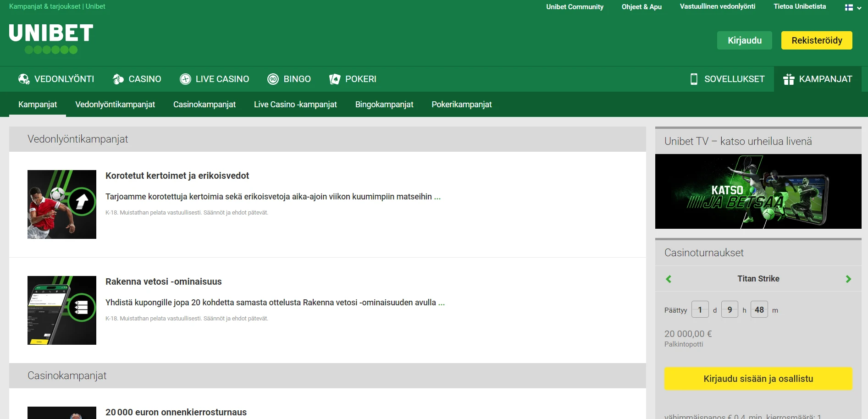The width and height of the screenshot is (868, 419).
Task: Open the POKERI main menu item
Action: 353,79
